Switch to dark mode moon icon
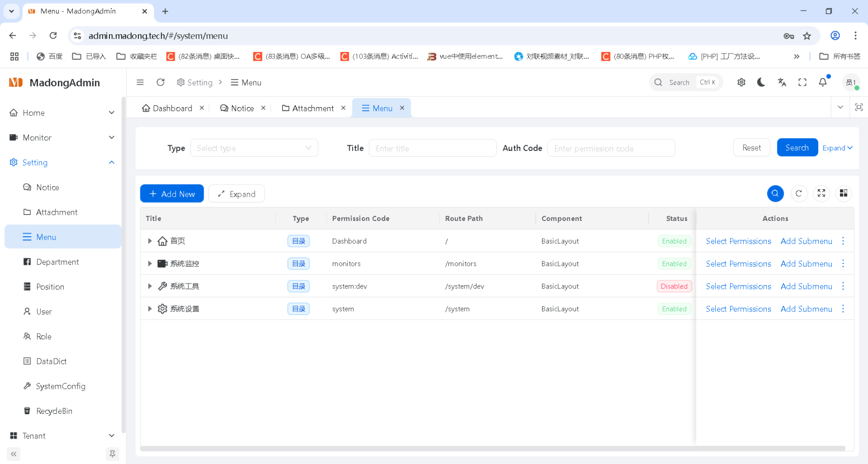This screenshot has height=464, width=868. pyautogui.click(x=761, y=82)
